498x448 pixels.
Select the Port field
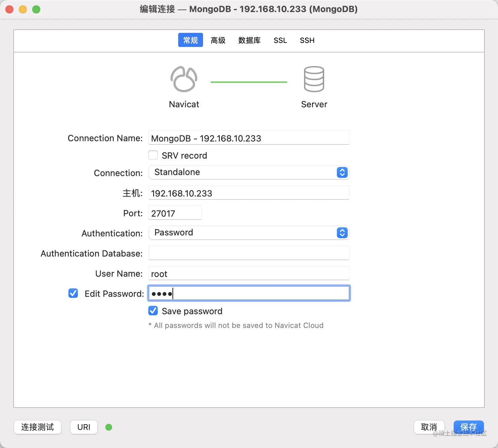[x=175, y=213]
